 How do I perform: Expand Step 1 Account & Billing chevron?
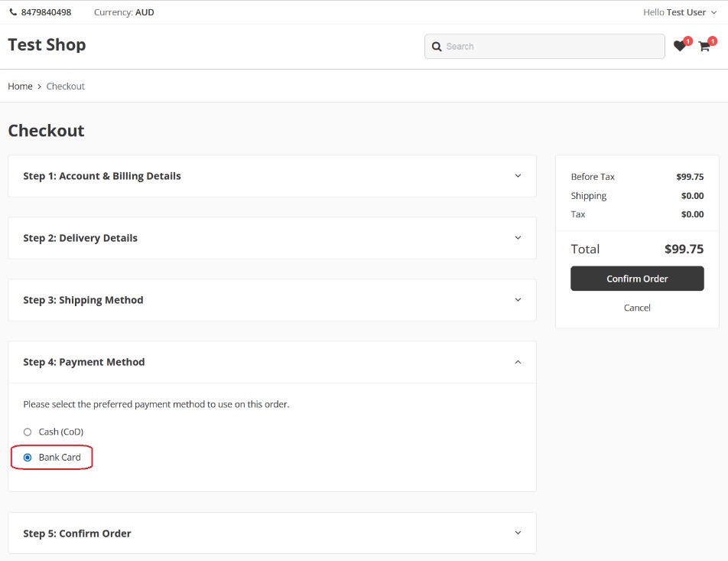click(x=518, y=176)
